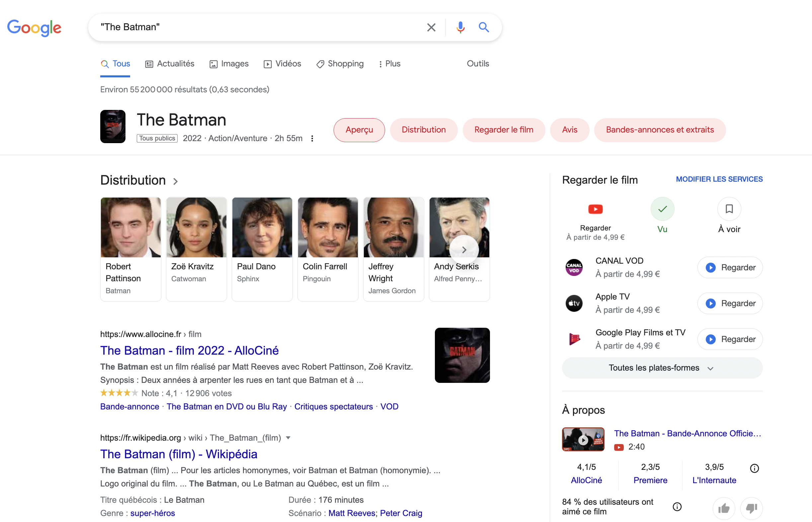The image size is (812, 522).
Task: Click Regarder for Google Play Films et TV
Action: (730, 339)
